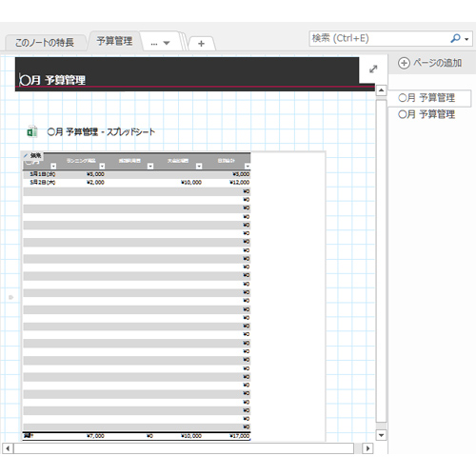The image size is (476, 476).
Task: Switch to the このノートの特長 section tab
Action: (45, 43)
